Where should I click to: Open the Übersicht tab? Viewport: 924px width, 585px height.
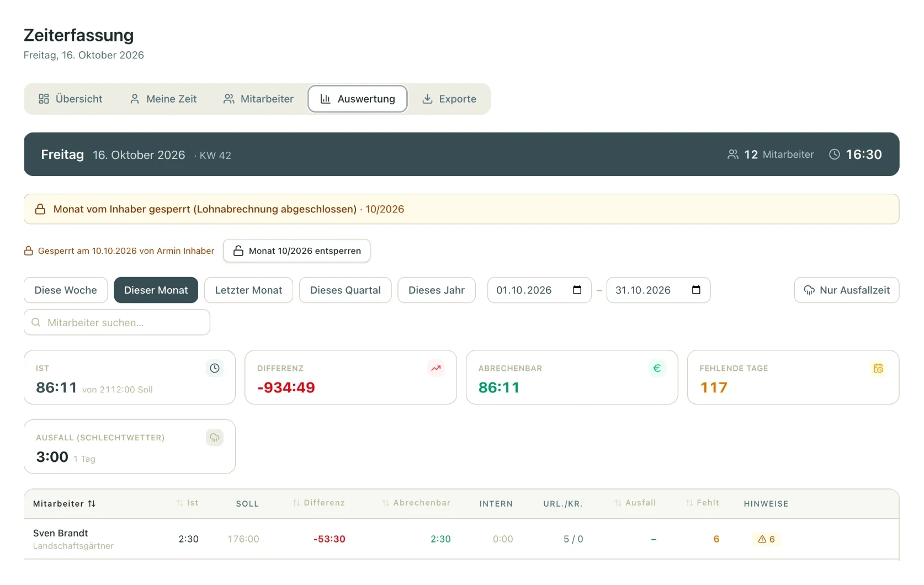(x=70, y=99)
